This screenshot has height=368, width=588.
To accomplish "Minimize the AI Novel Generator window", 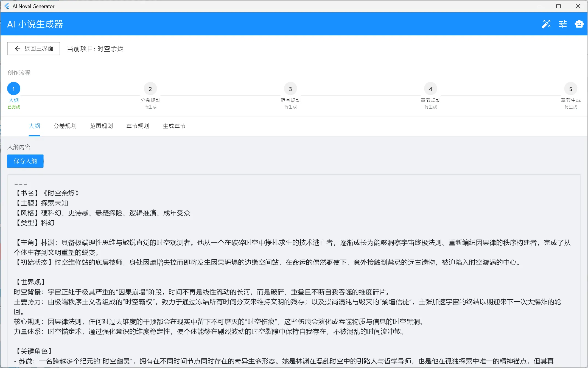I will click(539, 6).
